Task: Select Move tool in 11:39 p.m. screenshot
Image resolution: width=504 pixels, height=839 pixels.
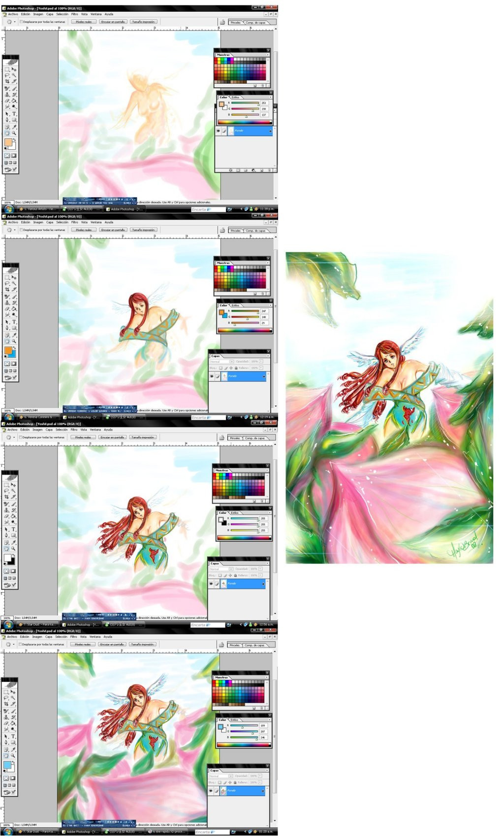Action: click(x=14, y=69)
